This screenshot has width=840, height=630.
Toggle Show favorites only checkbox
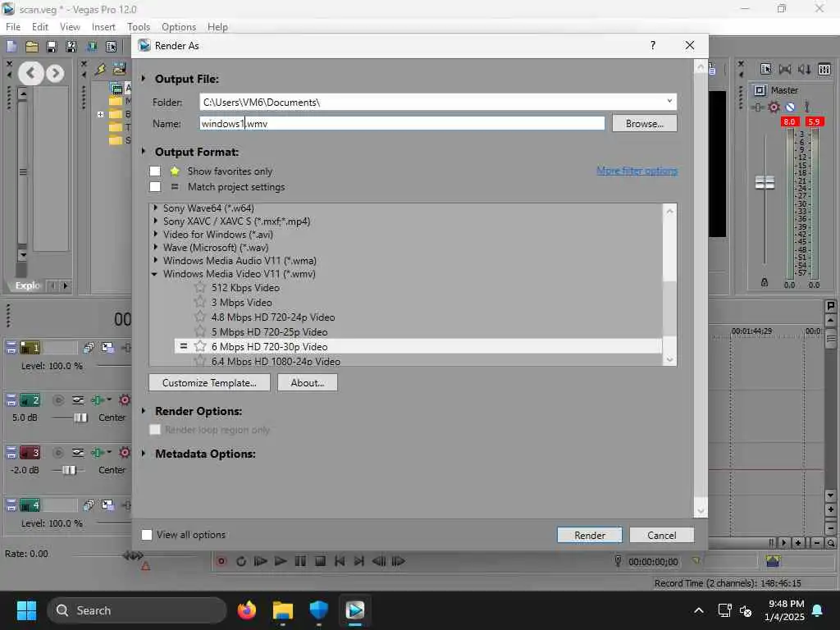coord(155,171)
